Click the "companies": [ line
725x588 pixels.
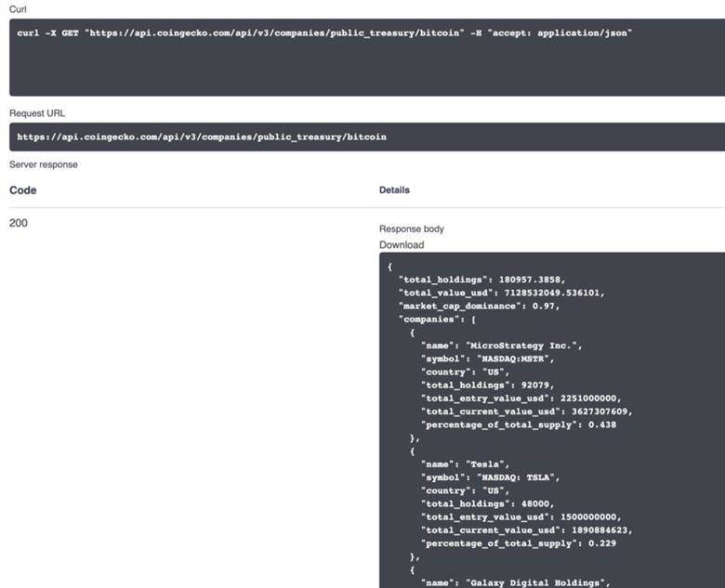pyautogui.click(x=437, y=319)
